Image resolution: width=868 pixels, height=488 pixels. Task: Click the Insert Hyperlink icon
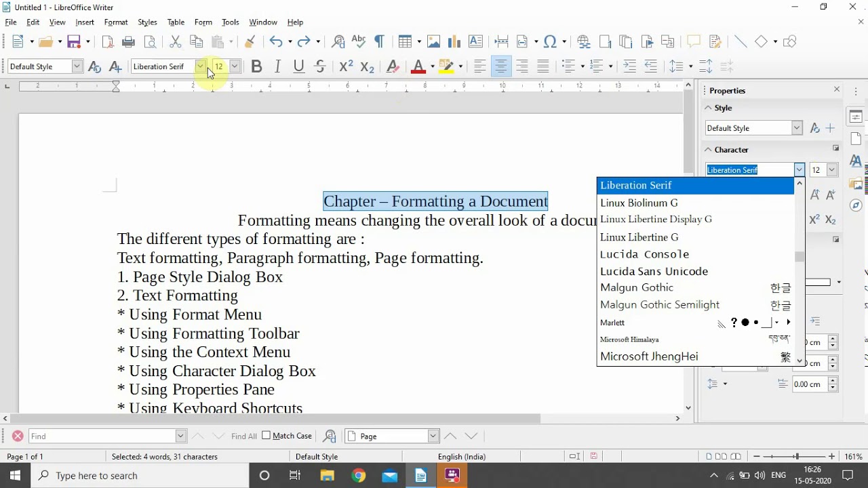584,42
